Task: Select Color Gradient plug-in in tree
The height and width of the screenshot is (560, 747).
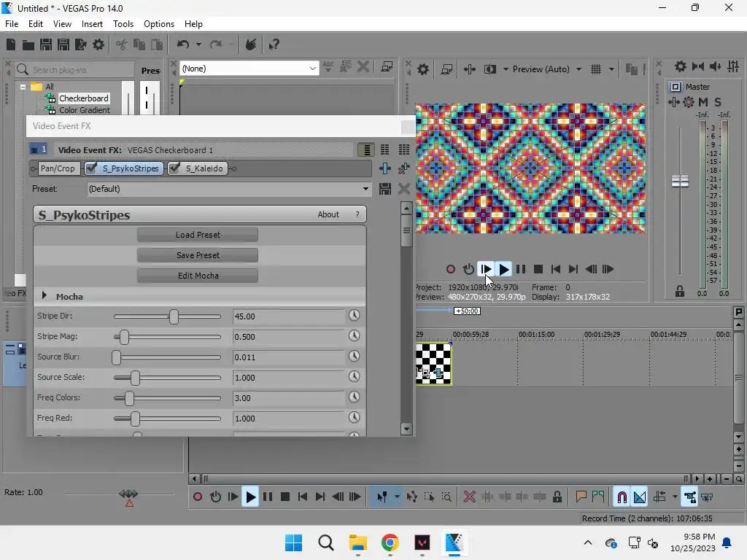Action: [85, 110]
